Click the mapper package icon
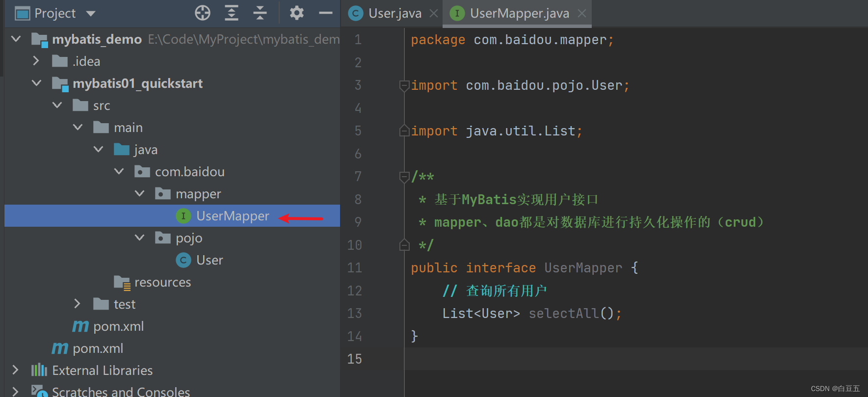Image resolution: width=868 pixels, height=397 pixels. tap(163, 193)
